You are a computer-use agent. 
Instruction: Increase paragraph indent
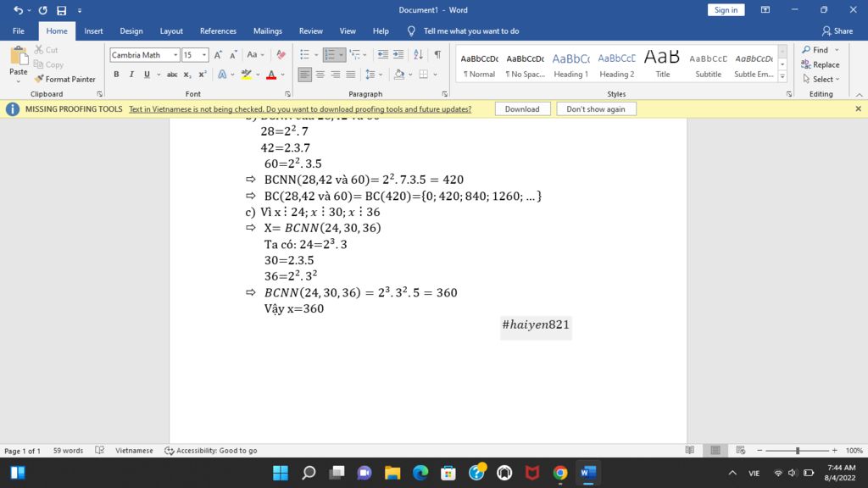coord(398,54)
